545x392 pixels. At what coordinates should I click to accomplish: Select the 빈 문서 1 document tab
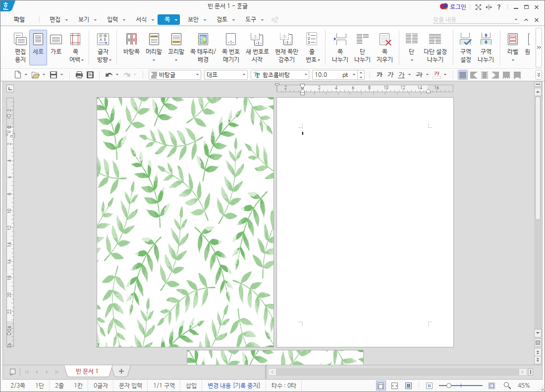click(87, 371)
